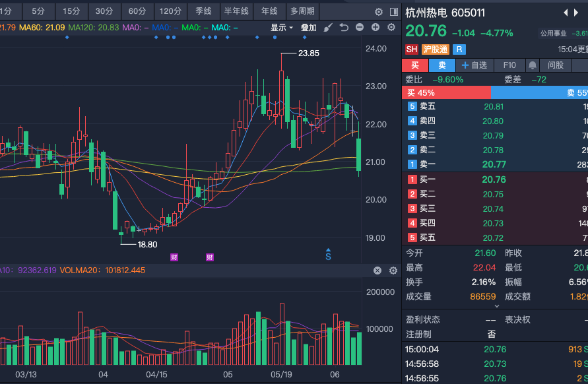Click the 18.80 low price label
The width and height of the screenshot is (588, 384).
point(147,245)
